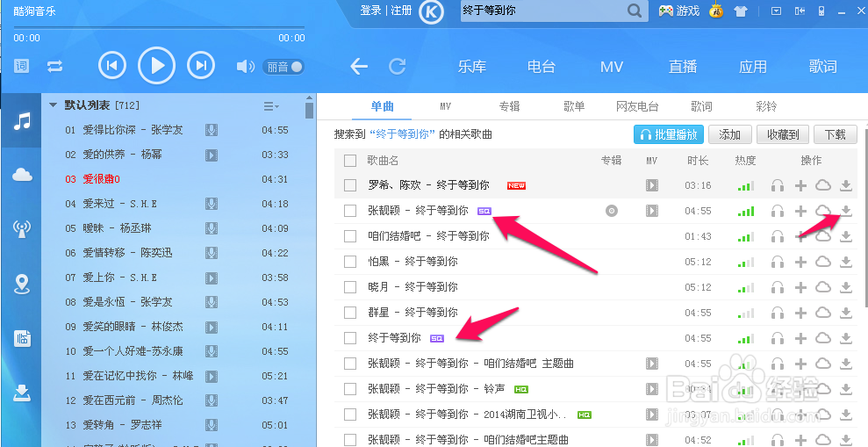Open the 歌词 section in top navigation
The width and height of the screenshot is (868, 447).
(822, 67)
